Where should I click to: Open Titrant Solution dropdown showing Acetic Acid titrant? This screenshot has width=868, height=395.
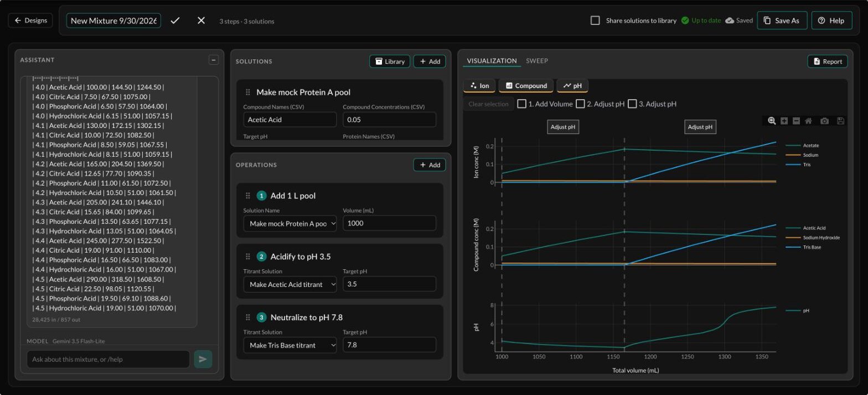(x=290, y=284)
